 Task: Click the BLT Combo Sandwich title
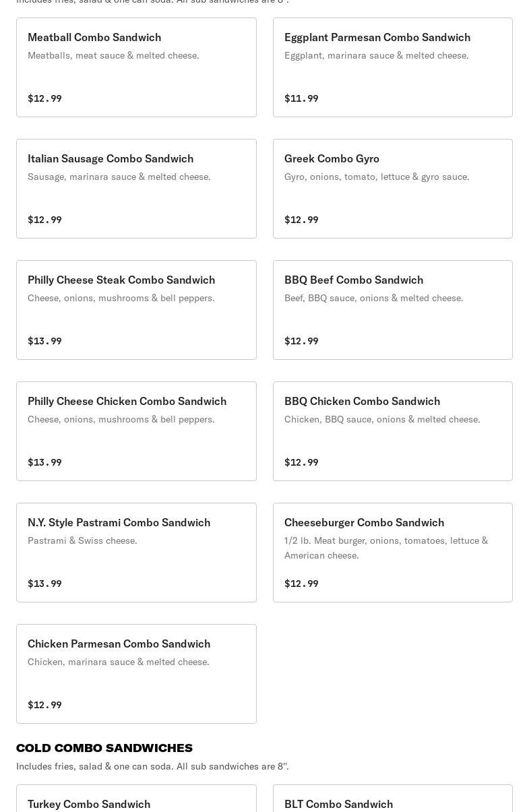coord(338,804)
